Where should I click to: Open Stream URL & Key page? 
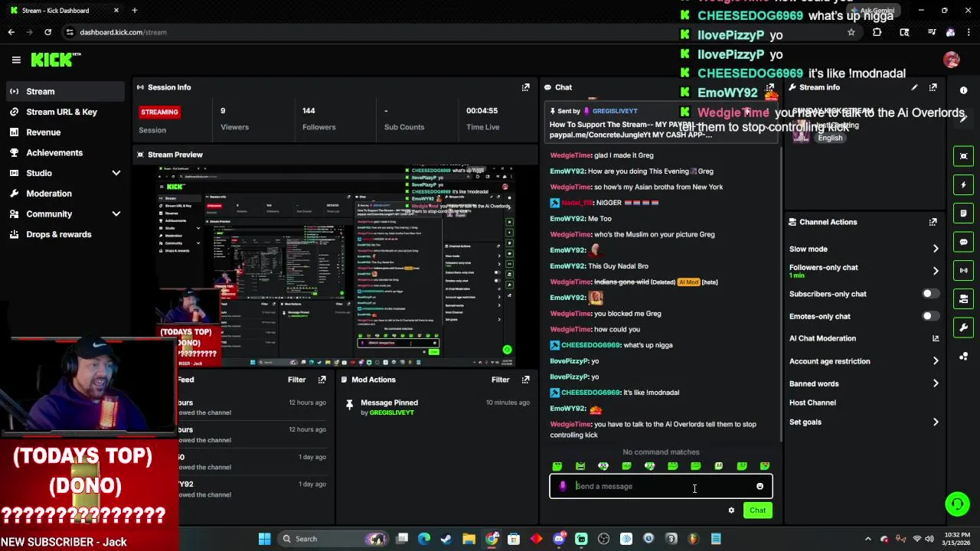point(64,112)
